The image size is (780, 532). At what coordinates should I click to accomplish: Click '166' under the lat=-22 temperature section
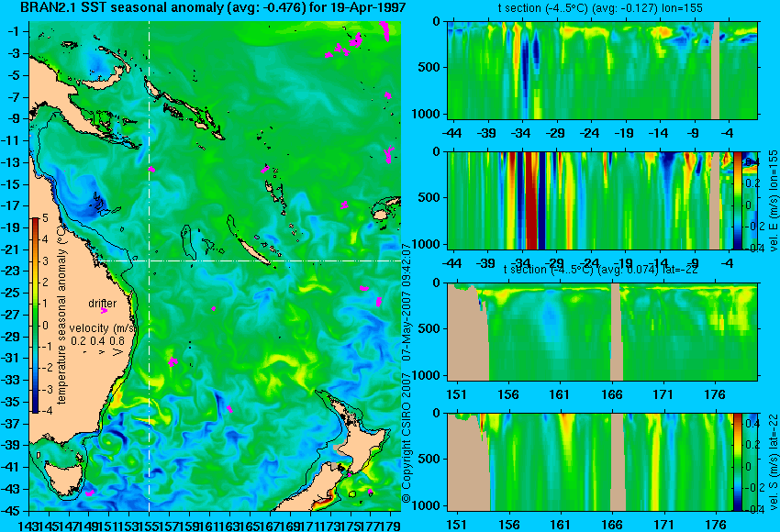[x=612, y=394]
